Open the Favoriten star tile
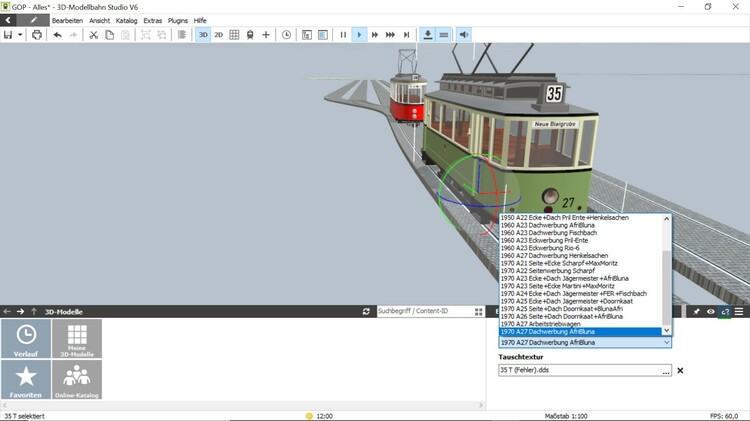Screen dimensions: 750x421 (26, 380)
